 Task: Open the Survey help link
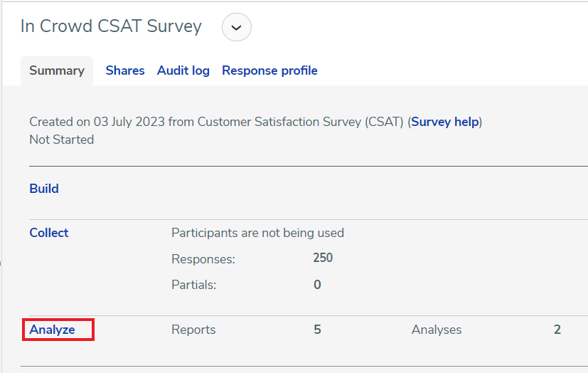(445, 122)
